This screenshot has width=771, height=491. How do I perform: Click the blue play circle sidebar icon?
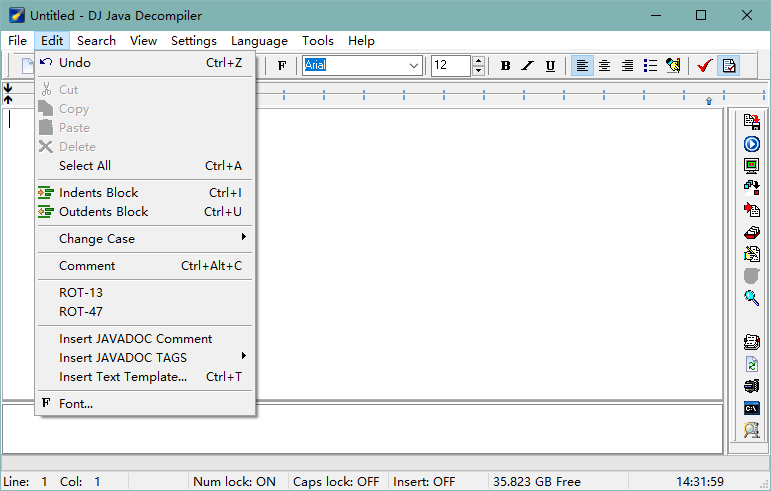pos(751,144)
